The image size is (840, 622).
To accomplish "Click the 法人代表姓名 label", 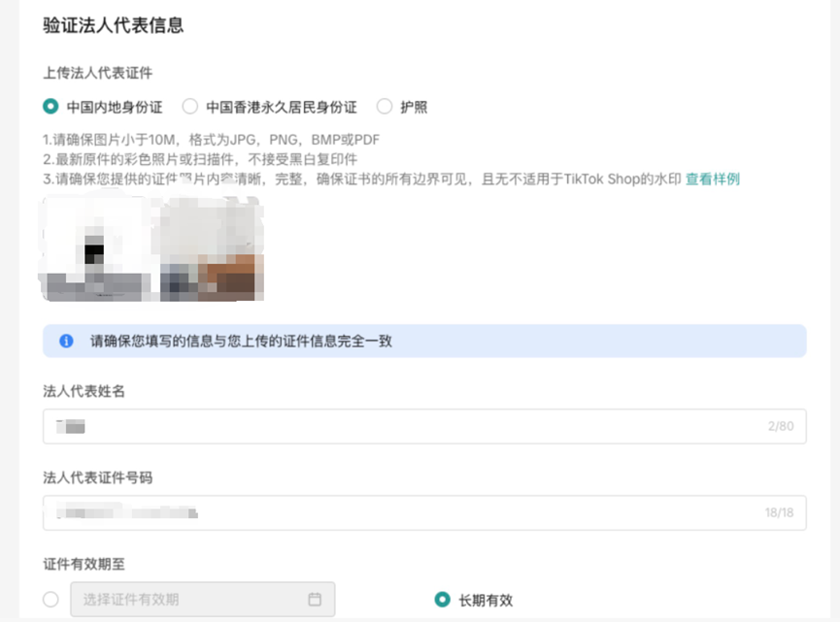I will pos(84,391).
